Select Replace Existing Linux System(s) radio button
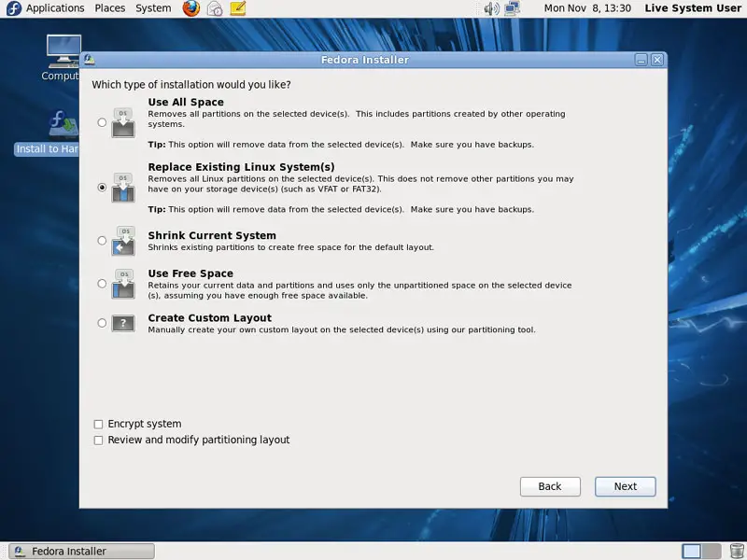 pos(102,188)
